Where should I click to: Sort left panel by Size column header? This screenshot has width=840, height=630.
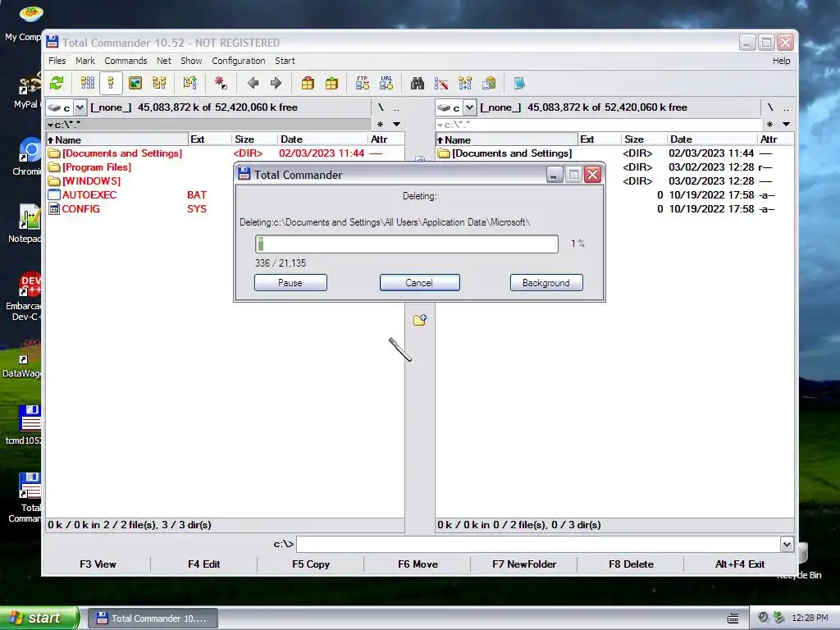coord(254,139)
